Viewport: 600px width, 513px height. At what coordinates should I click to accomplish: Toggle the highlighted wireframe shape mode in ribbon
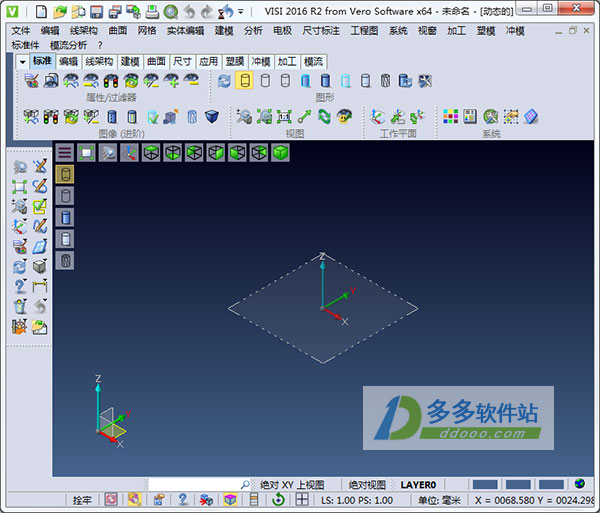click(x=245, y=81)
